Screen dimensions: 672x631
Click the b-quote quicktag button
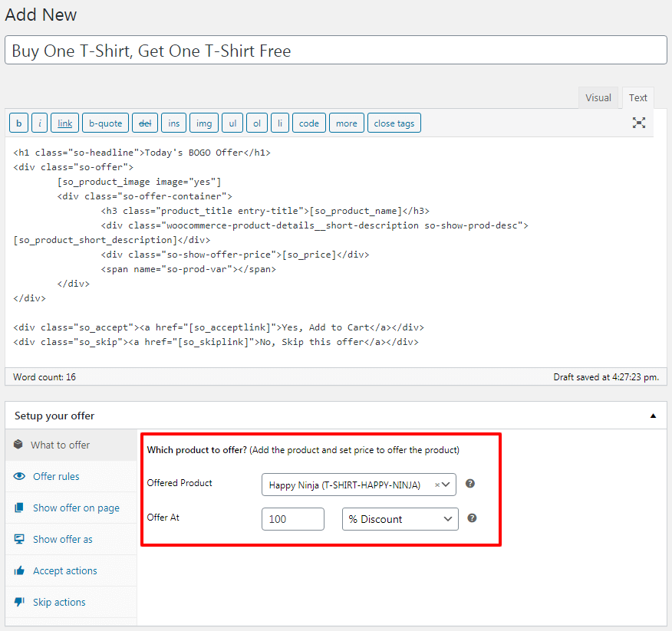tap(105, 123)
